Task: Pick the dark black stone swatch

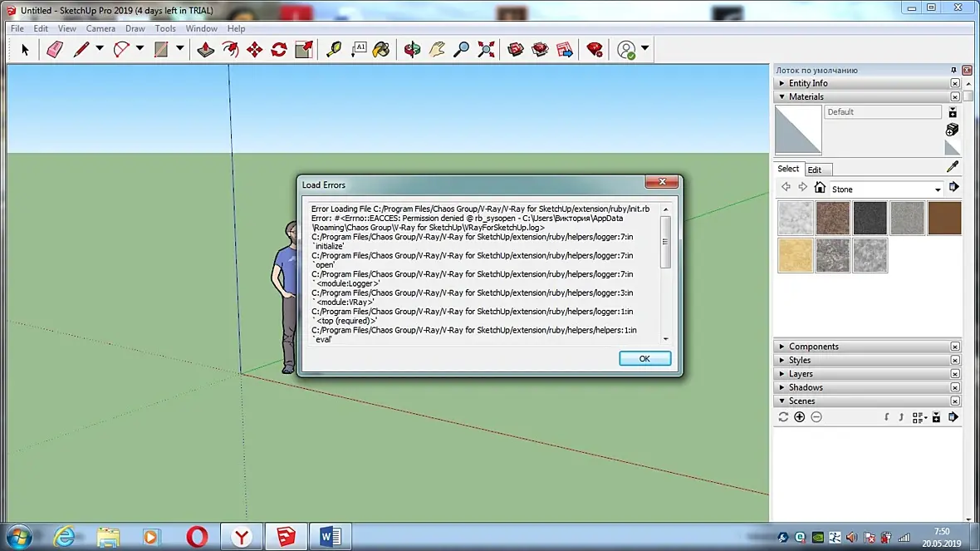Action: (x=870, y=218)
